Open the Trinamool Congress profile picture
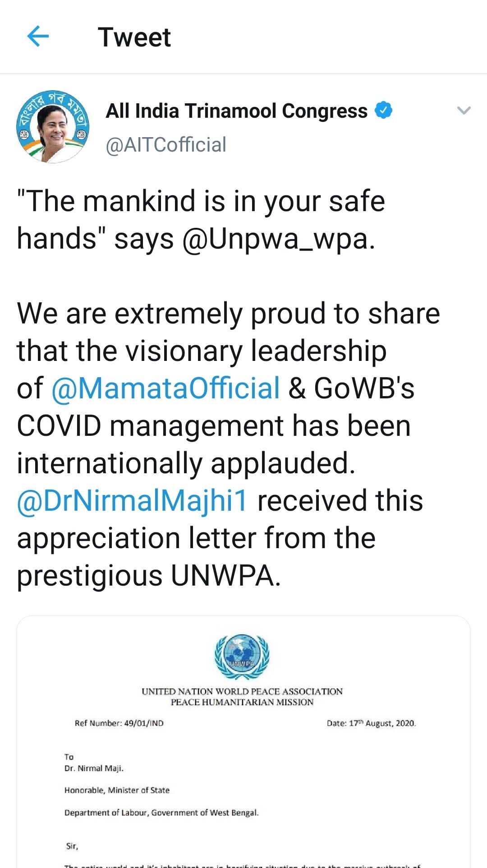Screen dimensions: 487x868 coord(53,126)
